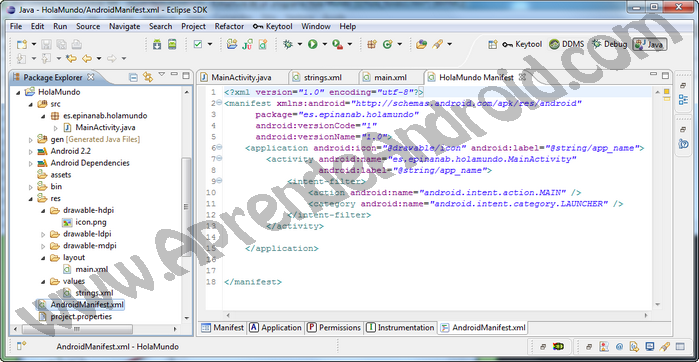Click the New wizard toolbar icon

(x=21, y=44)
